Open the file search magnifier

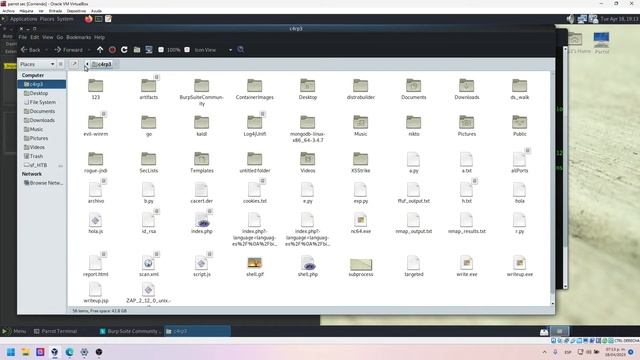tap(240, 50)
